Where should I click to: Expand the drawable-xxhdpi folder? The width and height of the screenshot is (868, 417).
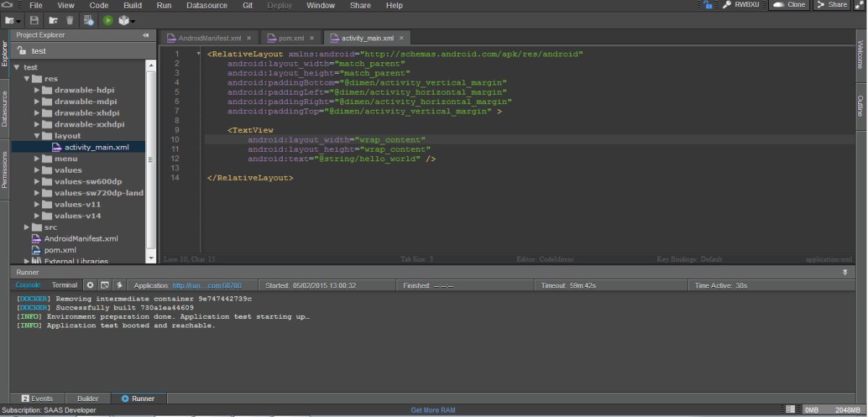click(37, 124)
